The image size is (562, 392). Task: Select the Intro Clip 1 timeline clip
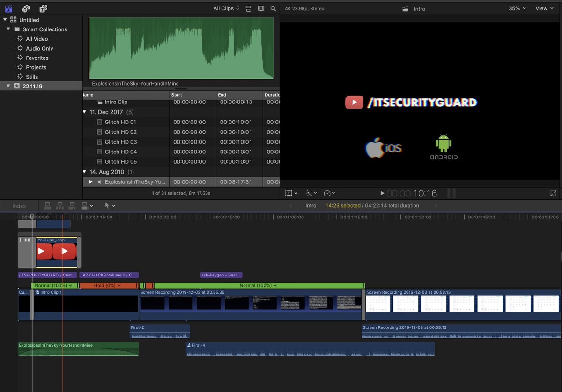pyautogui.click(x=85, y=305)
